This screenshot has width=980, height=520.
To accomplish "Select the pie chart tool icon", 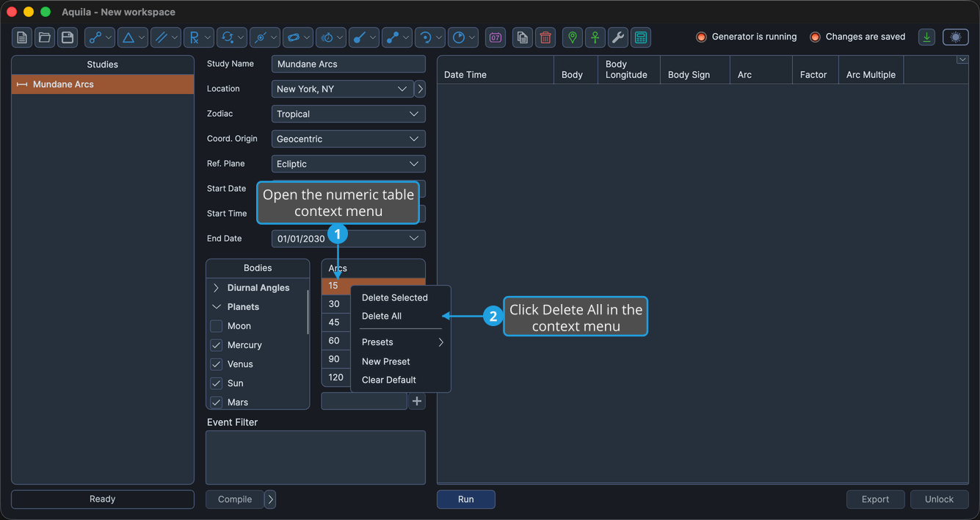I will coord(459,37).
